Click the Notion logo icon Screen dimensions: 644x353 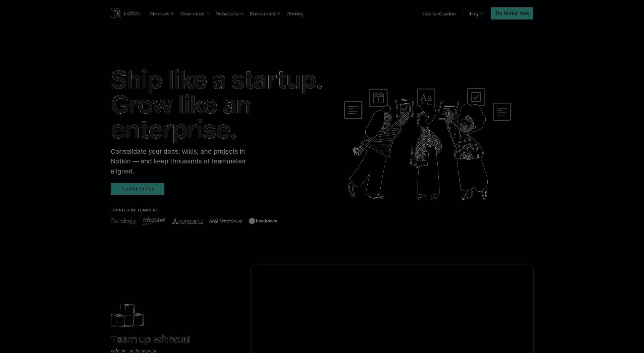115,13
